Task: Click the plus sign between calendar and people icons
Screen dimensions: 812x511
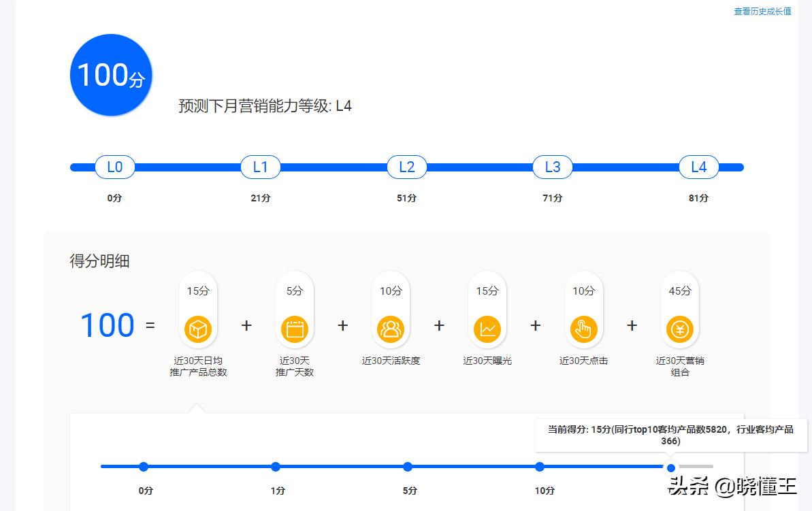Action: 342,325
